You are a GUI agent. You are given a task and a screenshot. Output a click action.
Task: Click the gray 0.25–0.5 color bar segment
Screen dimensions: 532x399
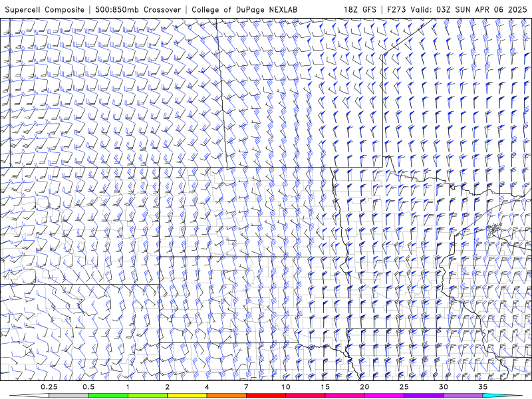68,396
